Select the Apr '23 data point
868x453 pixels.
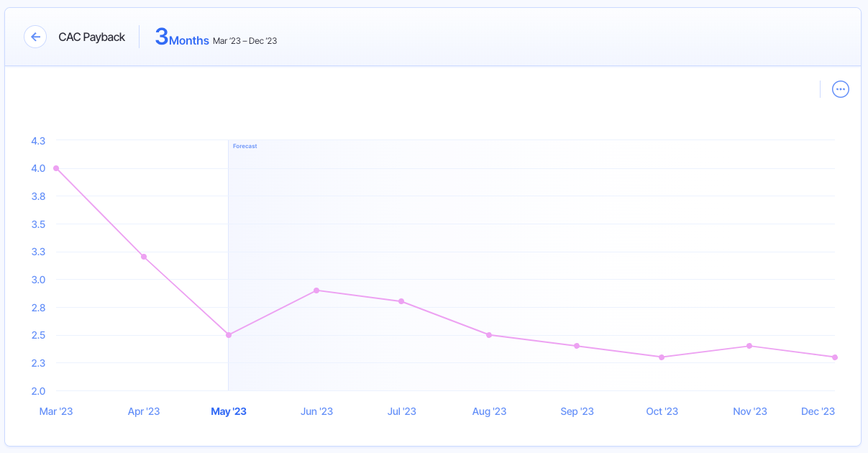(144, 257)
